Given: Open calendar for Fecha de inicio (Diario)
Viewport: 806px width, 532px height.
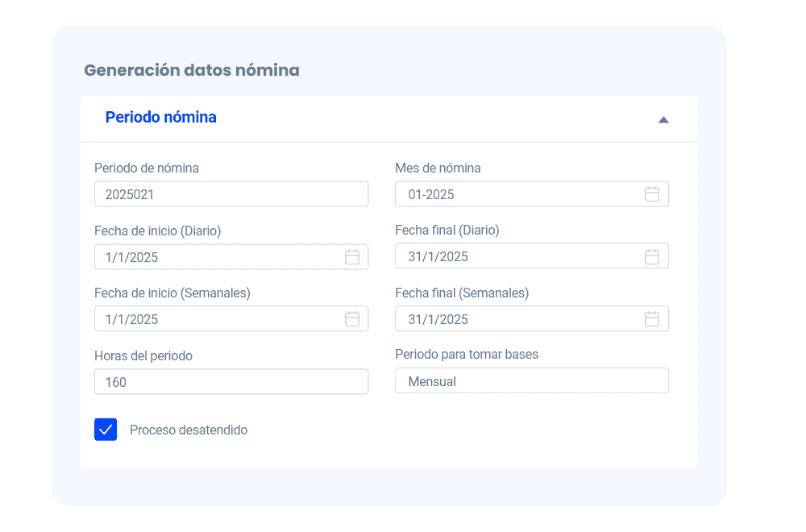Looking at the screenshot, I should pos(352,257).
